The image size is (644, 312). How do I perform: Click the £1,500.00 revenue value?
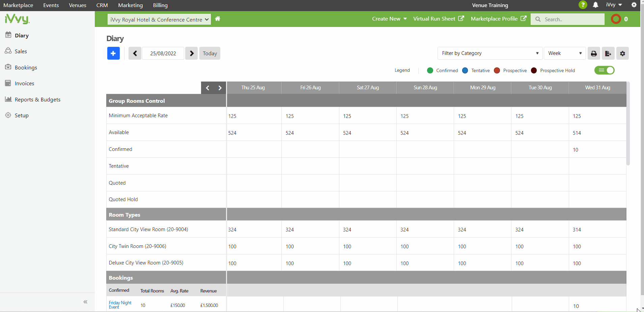click(209, 305)
